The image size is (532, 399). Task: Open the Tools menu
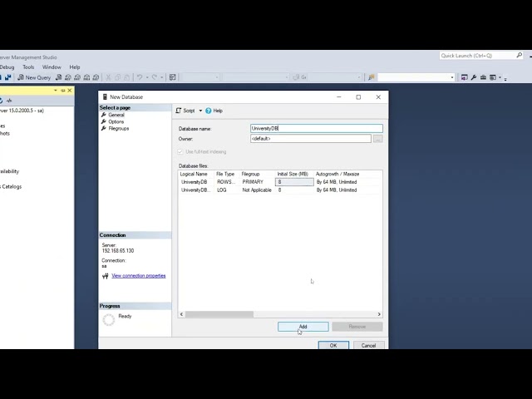click(28, 67)
